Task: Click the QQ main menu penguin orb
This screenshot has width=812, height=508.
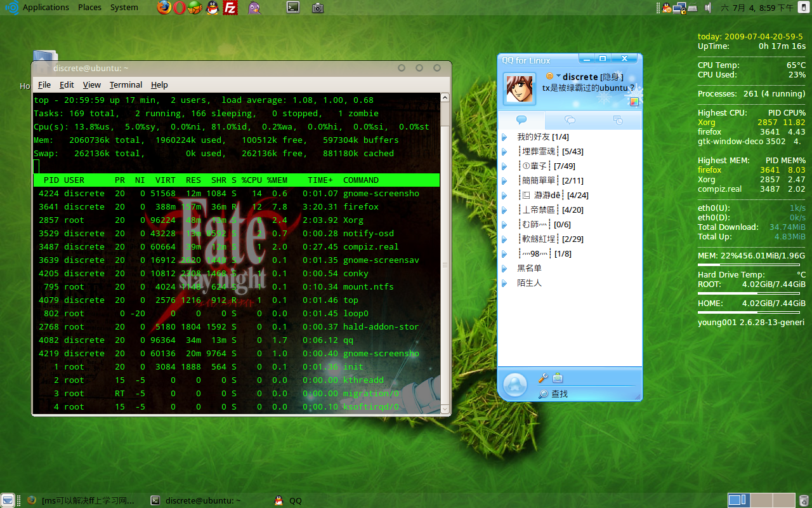Action: [x=515, y=385]
